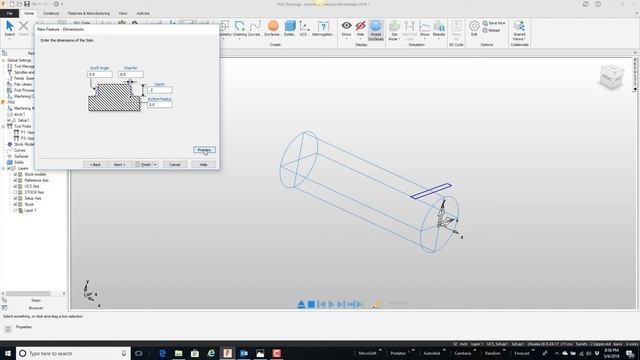The image size is (640, 360).
Task: Switch to Home ribbon tab
Action: (29, 13)
